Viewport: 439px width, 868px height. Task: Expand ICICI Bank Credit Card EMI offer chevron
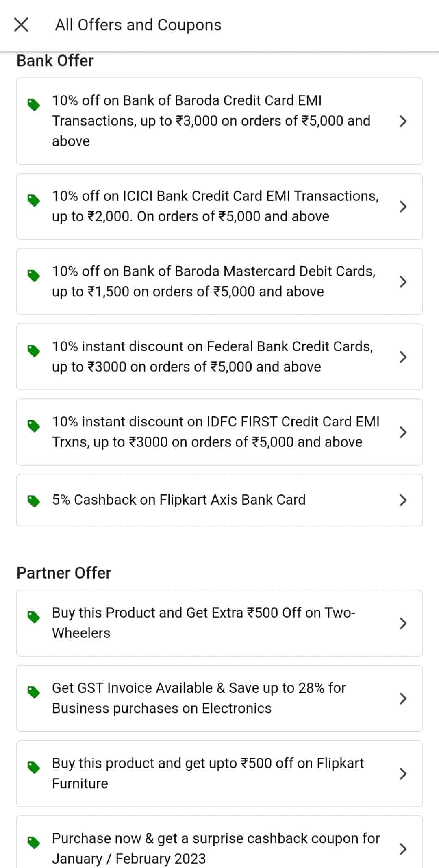tap(403, 207)
